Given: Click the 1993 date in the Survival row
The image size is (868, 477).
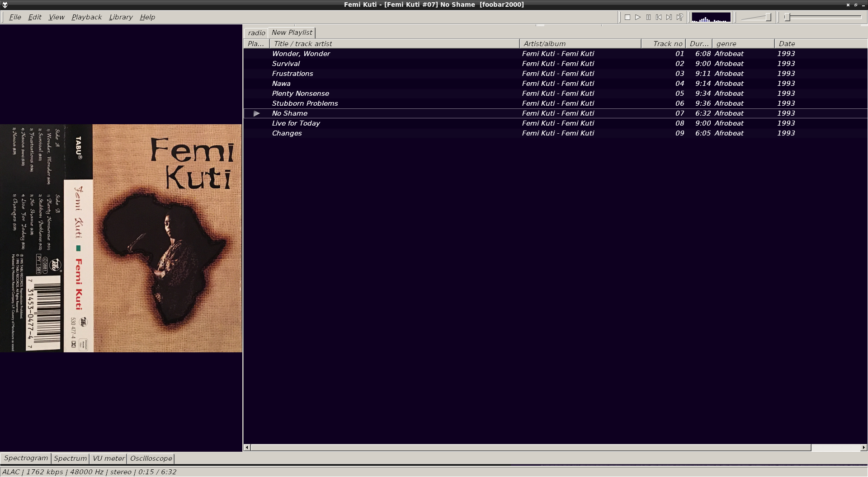Looking at the screenshot, I should coord(786,64).
